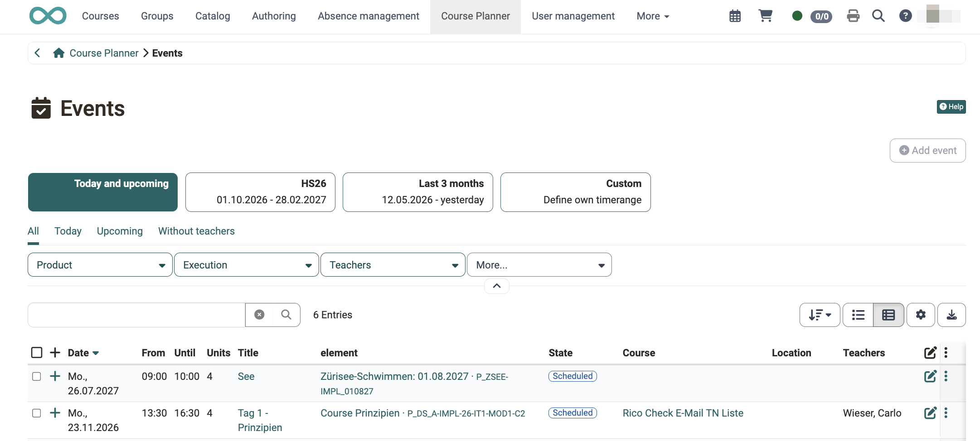Screen dimensions: 980x441
Task: Open Groups in top navigation
Action: click(157, 16)
